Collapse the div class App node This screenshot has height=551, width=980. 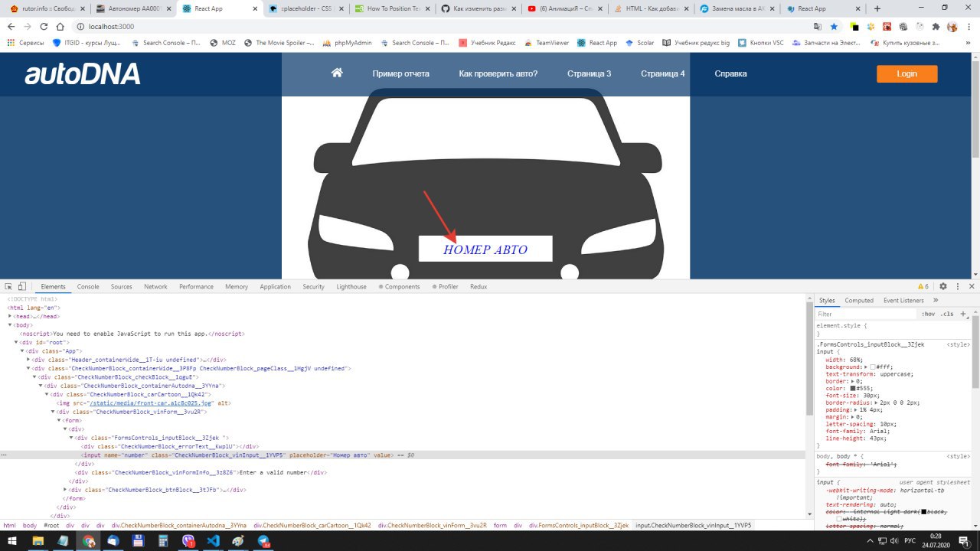(x=22, y=350)
